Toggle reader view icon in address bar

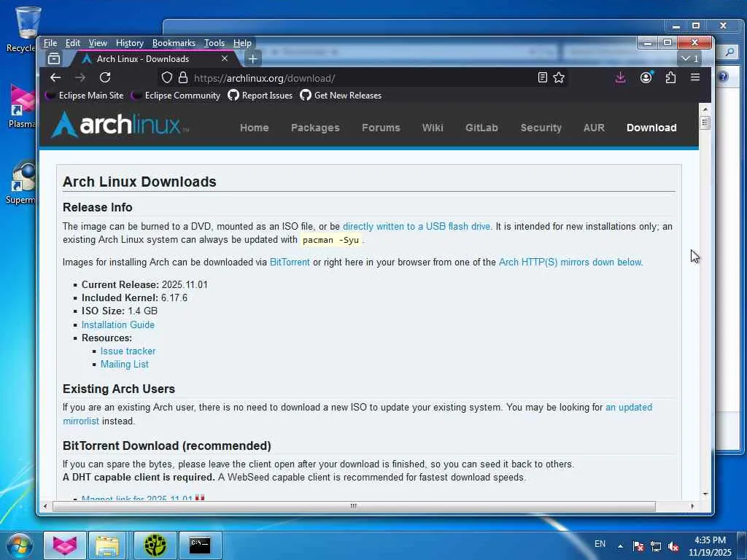542,77
